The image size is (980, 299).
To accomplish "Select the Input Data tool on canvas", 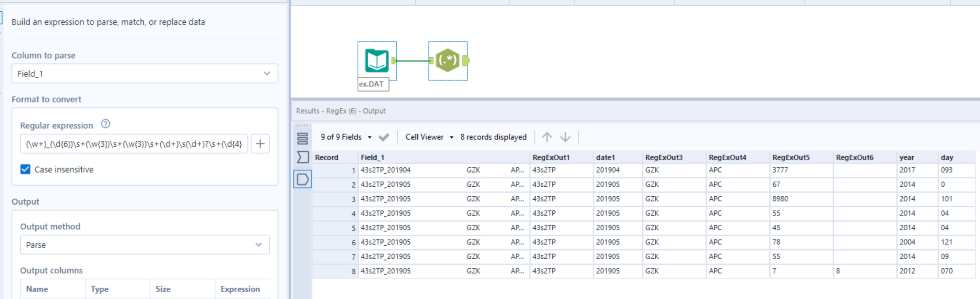I will [x=377, y=61].
